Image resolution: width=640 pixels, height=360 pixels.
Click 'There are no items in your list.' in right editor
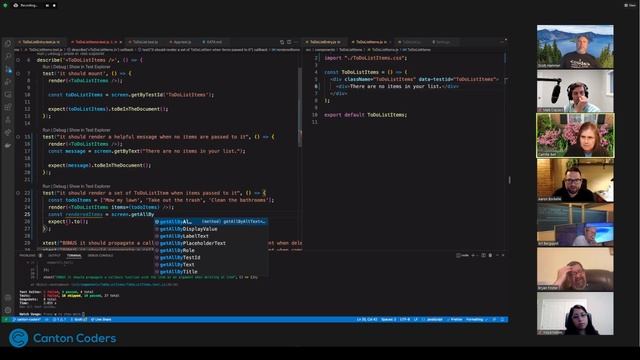coord(396,86)
